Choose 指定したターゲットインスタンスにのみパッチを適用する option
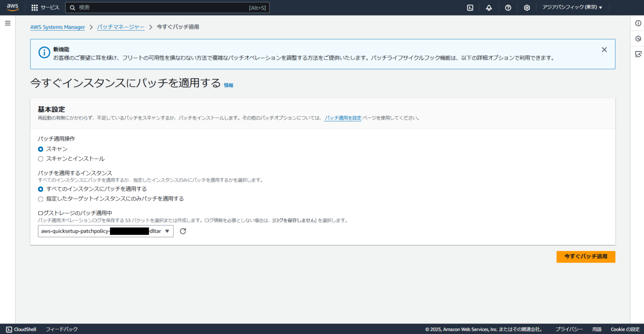Image resolution: width=644 pixels, height=334 pixels. tap(40, 199)
